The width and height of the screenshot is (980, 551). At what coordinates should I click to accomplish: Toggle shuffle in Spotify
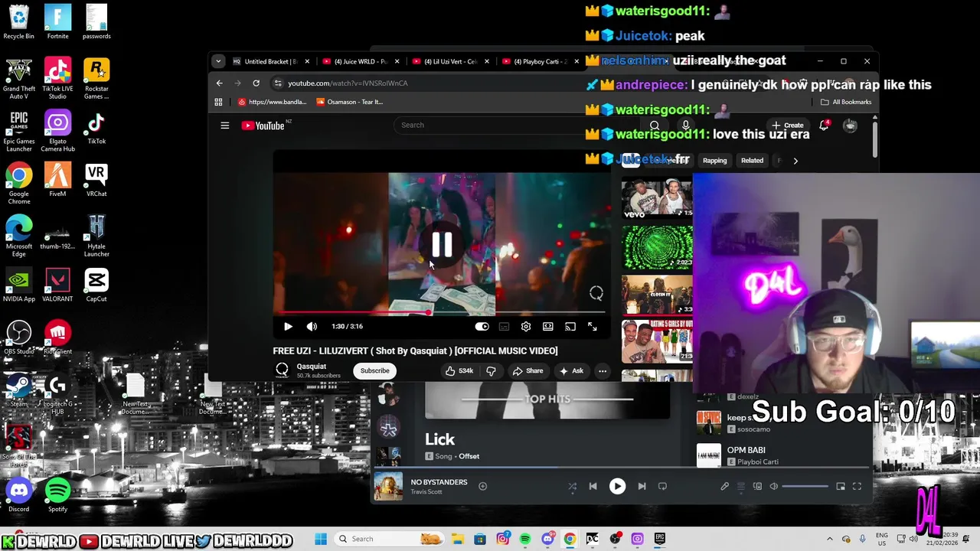click(x=572, y=486)
